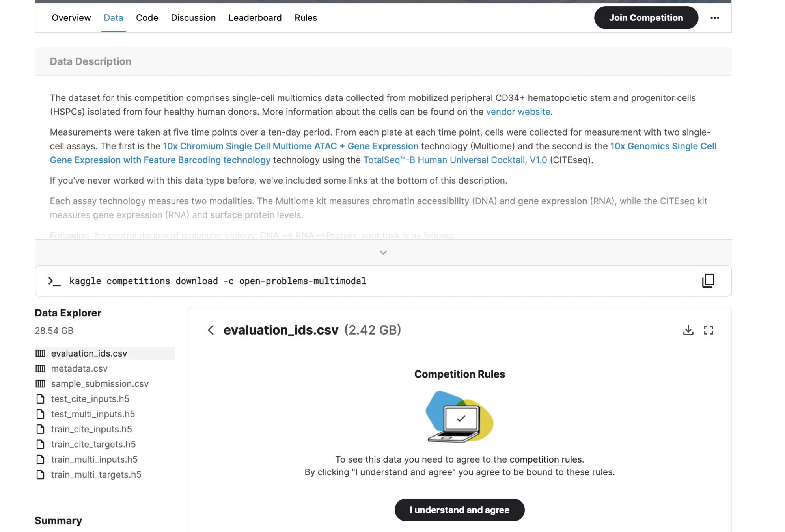The image size is (785, 532).
Task: Copy the kaggle download command
Action: (x=708, y=281)
